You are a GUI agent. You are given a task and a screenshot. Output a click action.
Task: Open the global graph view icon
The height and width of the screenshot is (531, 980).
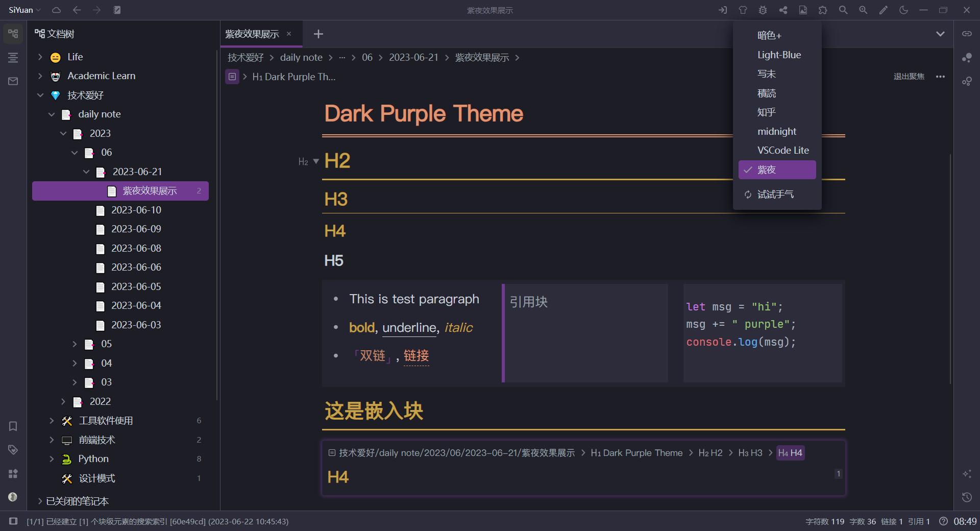pos(967,81)
